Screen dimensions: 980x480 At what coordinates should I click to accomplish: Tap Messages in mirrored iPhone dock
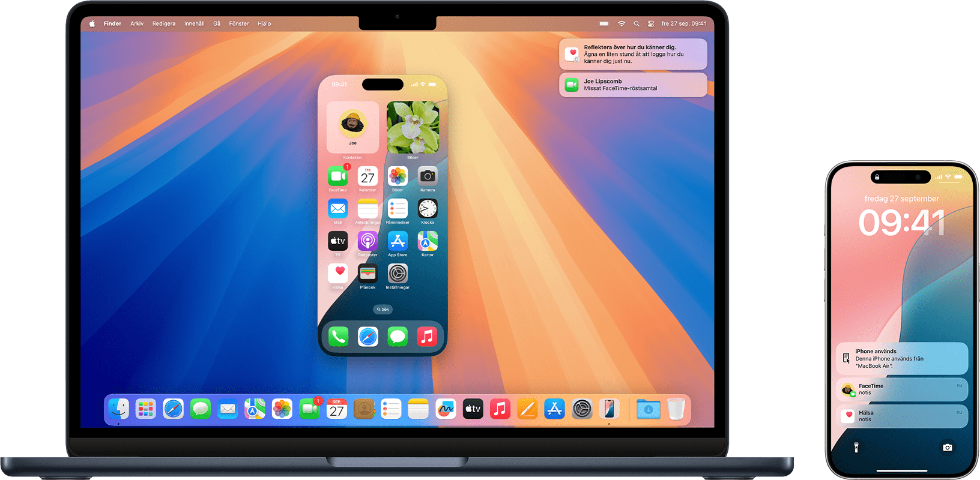(x=397, y=337)
